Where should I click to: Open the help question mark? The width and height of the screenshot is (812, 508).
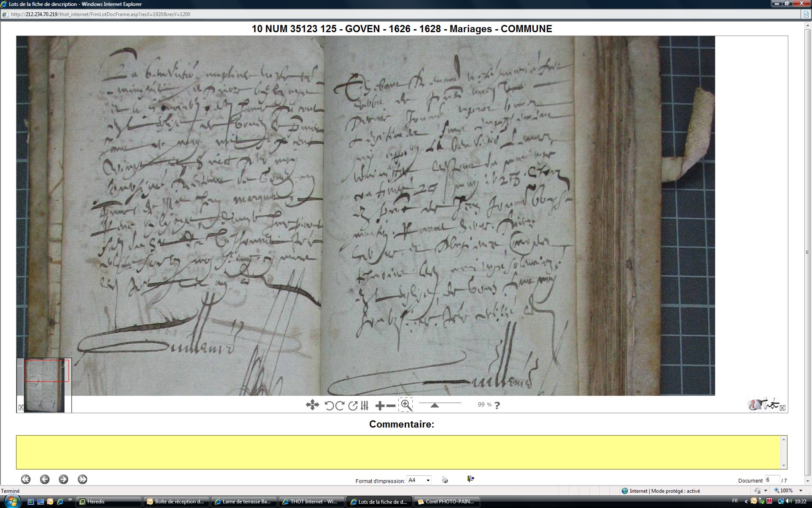point(497,406)
